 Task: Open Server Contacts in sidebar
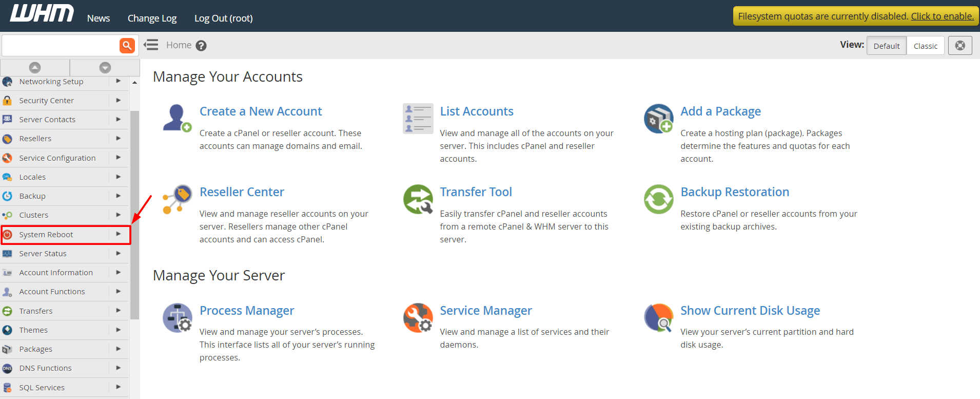point(47,120)
